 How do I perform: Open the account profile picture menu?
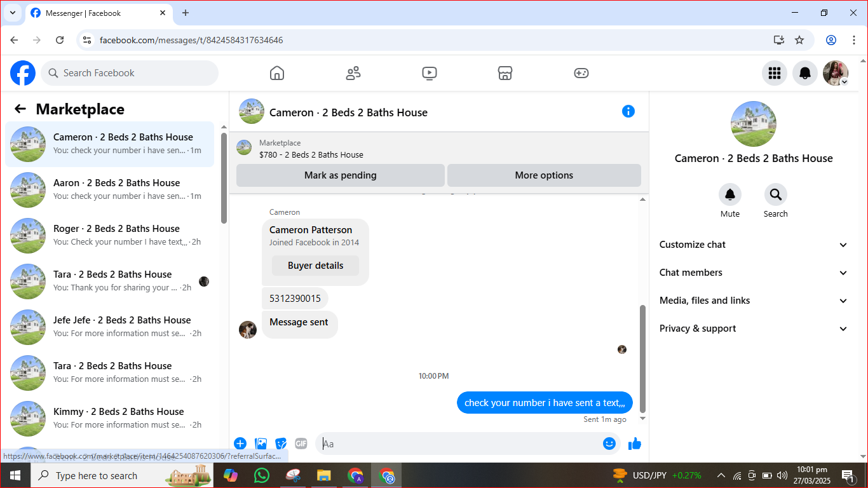point(836,73)
